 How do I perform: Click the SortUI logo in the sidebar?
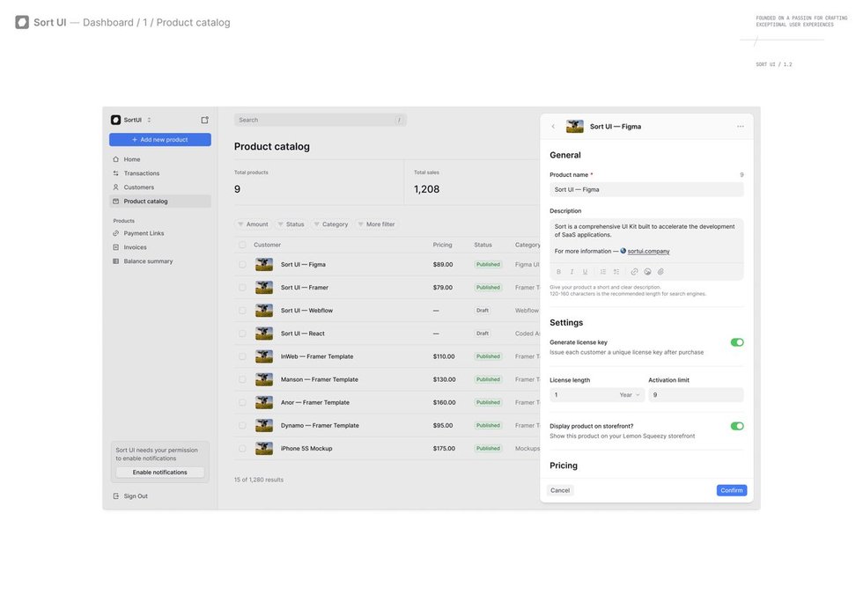[x=115, y=120]
